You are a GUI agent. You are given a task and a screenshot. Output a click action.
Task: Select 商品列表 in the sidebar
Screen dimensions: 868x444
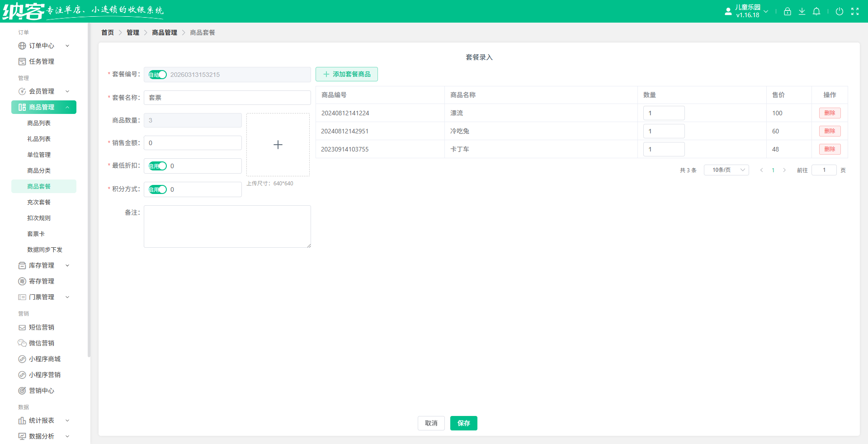pyautogui.click(x=39, y=123)
